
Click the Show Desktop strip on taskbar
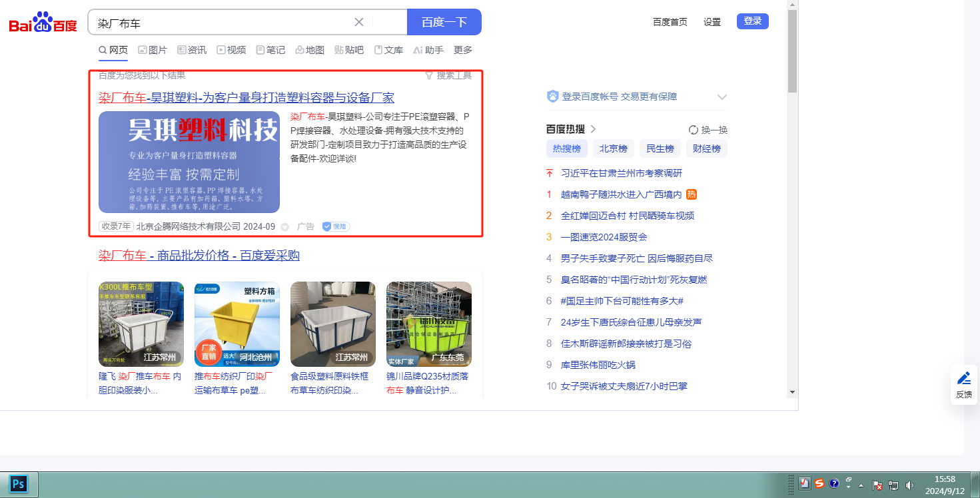(x=975, y=485)
